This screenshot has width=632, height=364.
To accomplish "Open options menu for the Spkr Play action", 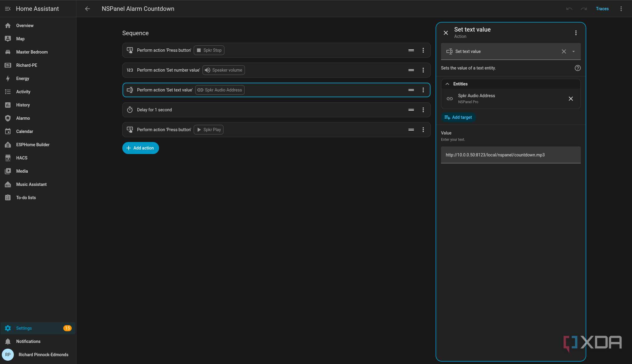I will tap(423, 130).
